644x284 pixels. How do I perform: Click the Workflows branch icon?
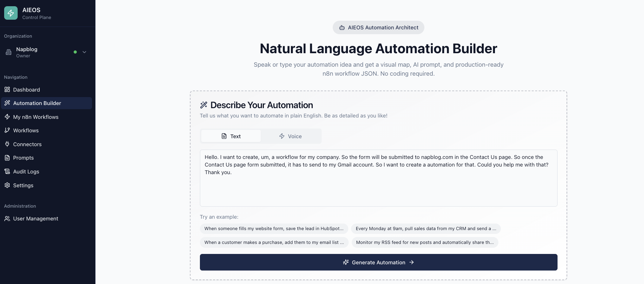(7, 130)
